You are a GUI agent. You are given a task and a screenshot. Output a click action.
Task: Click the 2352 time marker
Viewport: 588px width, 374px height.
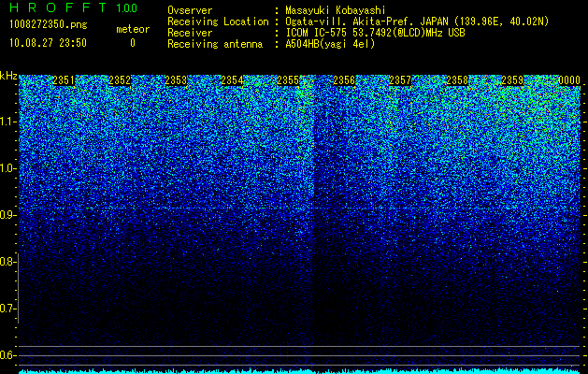tap(120, 80)
